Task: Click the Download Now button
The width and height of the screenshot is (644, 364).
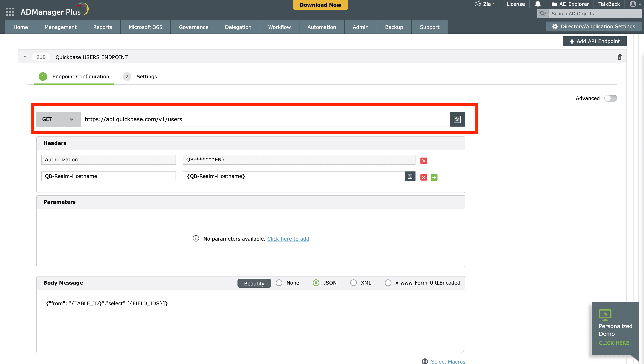Action: click(320, 5)
